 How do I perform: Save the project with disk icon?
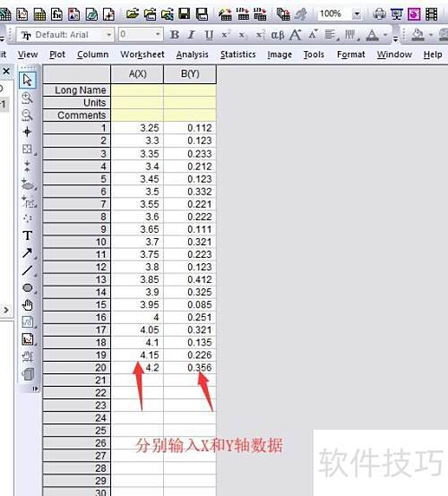coord(185,14)
